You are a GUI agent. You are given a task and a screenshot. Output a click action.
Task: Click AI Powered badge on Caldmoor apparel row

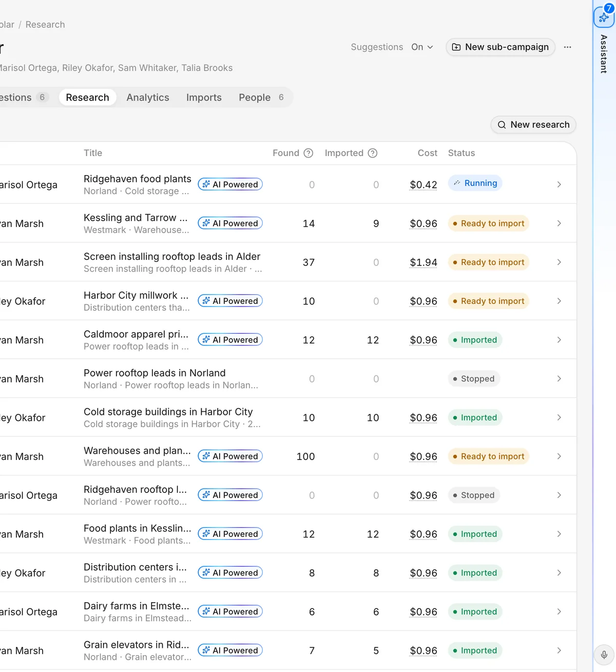pos(230,340)
